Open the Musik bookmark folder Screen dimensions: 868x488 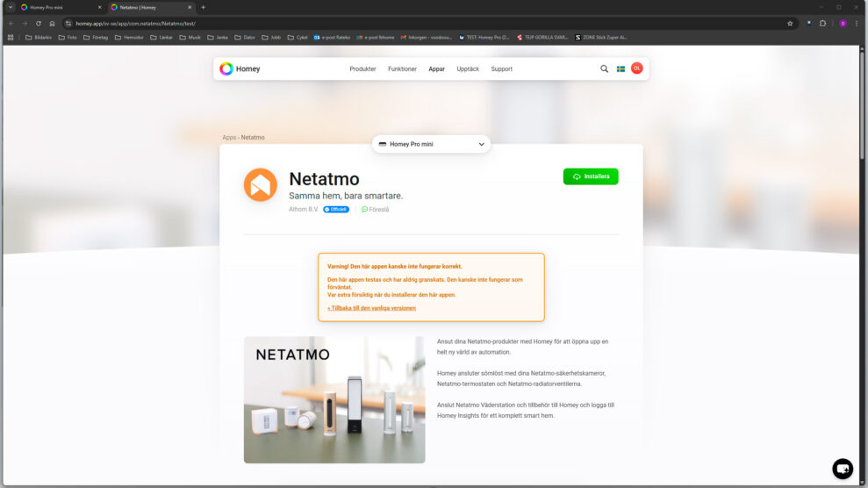190,38
